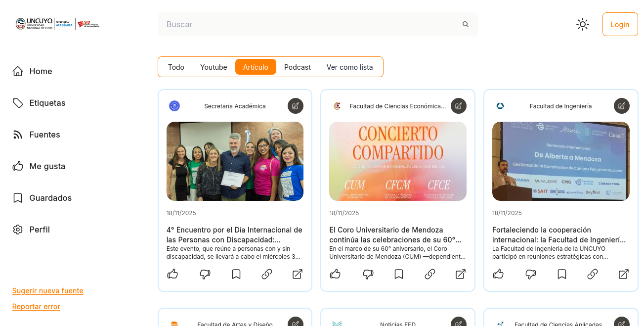Click edit icon on Facultad de Ingeniería card
Screen dimensions: 644x326
coord(622,106)
